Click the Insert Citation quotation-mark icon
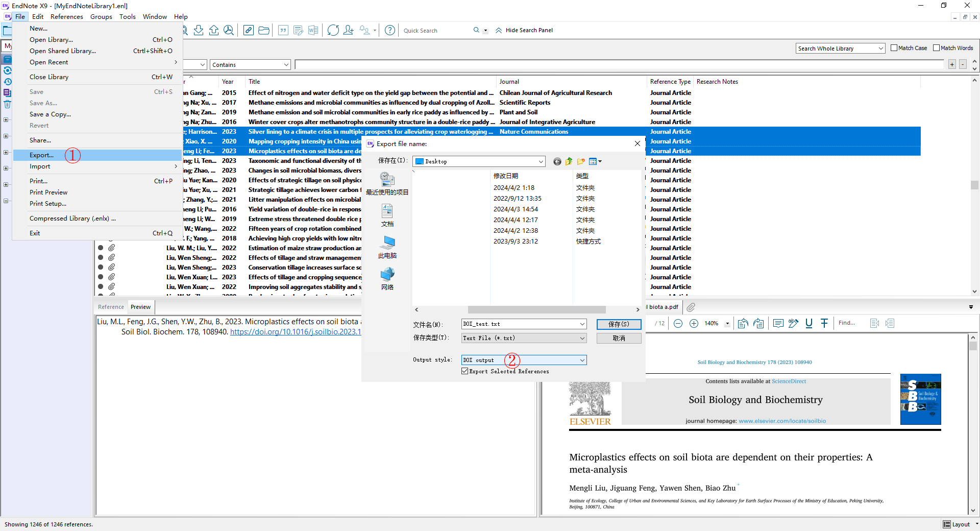Image resolution: width=980 pixels, height=531 pixels. coord(283,30)
